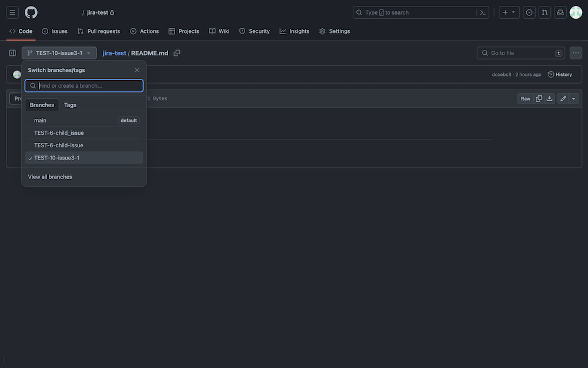588x368 pixels.
Task: View the Raw file contents
Action: [525, 99]
